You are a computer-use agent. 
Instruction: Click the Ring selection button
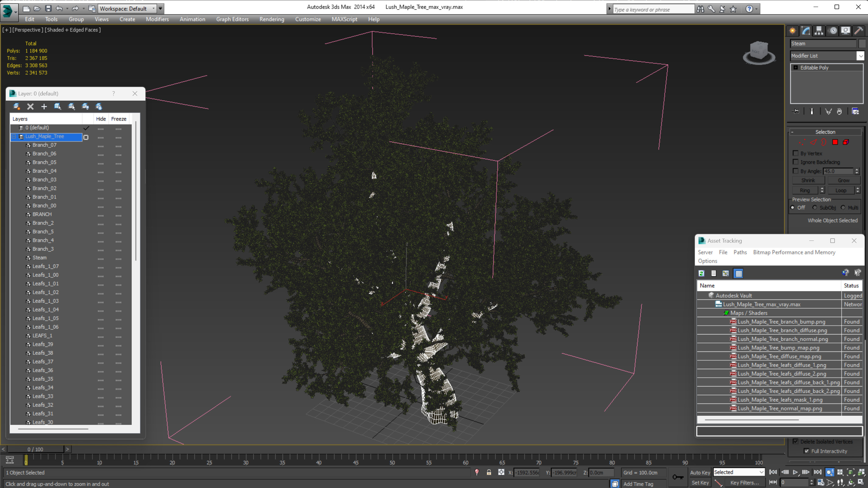(x=805, y=191)
